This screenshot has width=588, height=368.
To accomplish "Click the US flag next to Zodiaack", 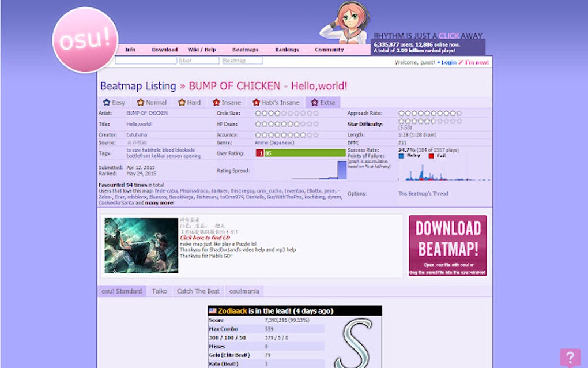I will pos(213,310).
